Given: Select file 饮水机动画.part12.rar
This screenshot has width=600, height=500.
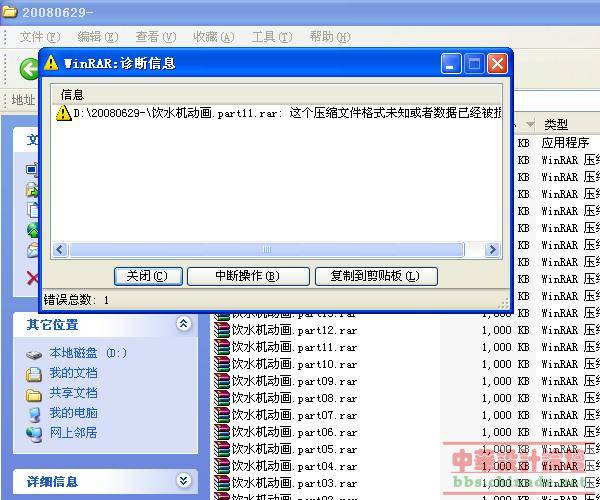Looking at the screenshot, I should point(295,330).
